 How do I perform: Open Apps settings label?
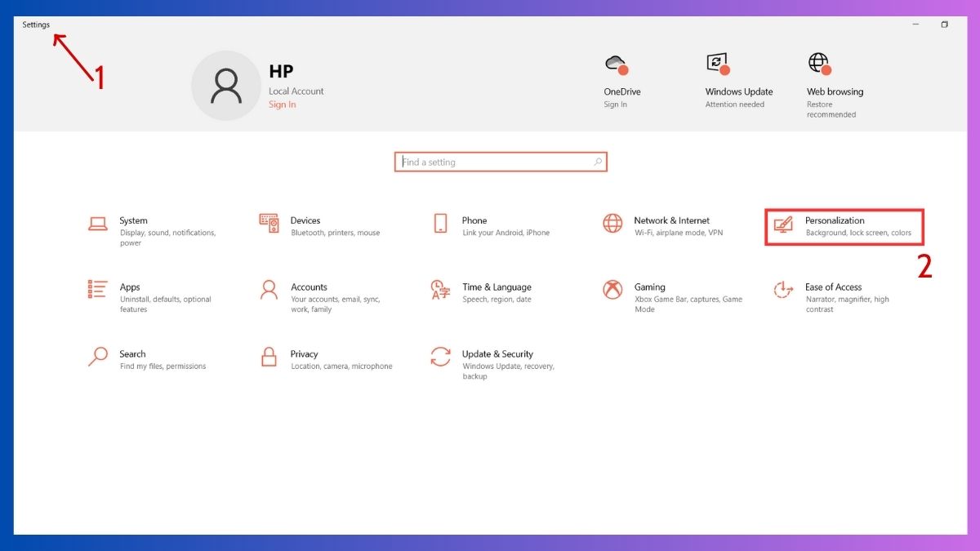tap(130, 287)
